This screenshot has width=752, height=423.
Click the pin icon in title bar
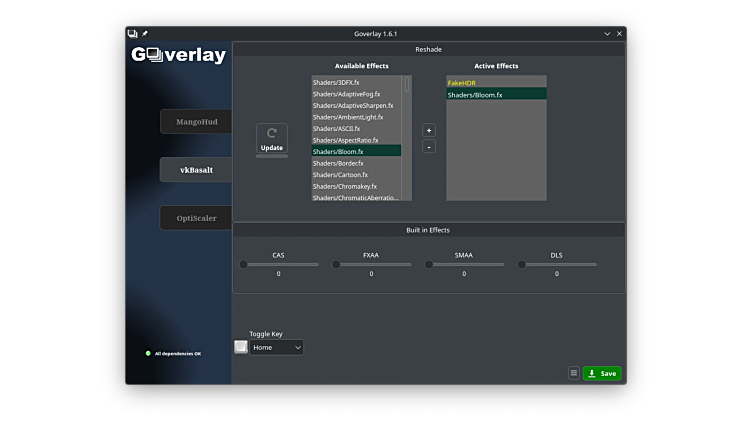(x=145, y=33)
